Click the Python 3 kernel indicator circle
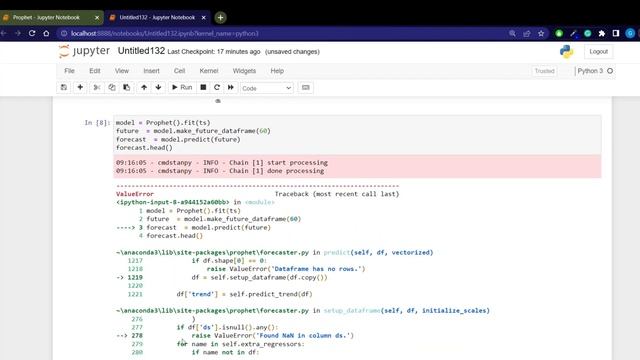The image size is (640, 360). [x=610, y=71]
